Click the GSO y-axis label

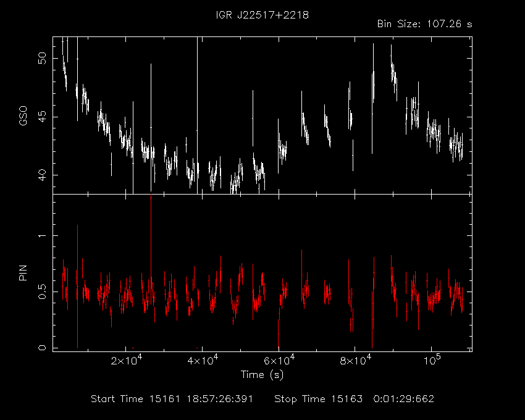[x=23, y=115]
